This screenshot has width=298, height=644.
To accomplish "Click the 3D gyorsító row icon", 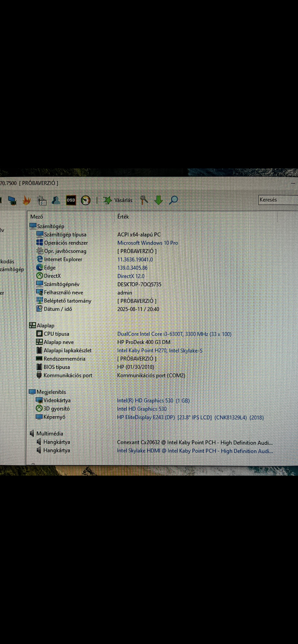I will [39, 408].
